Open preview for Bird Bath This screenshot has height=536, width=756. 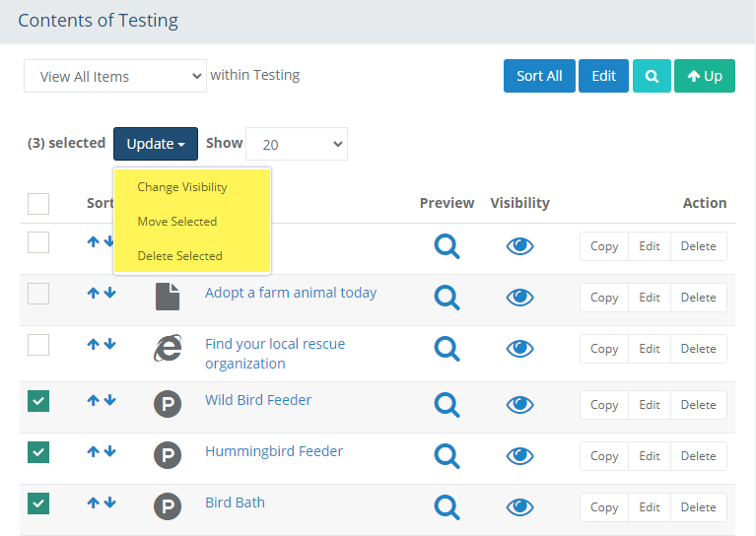point(447,506)
